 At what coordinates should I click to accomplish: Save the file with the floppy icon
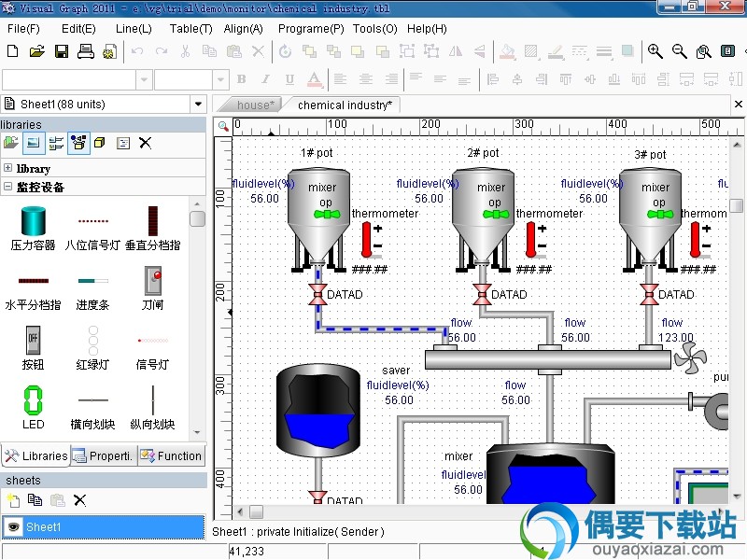tap(62, 51)
